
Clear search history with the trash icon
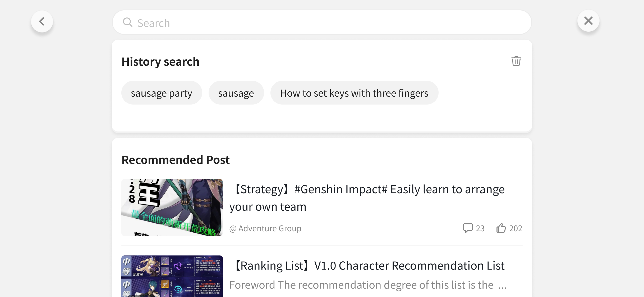click(x=516, y=61)
